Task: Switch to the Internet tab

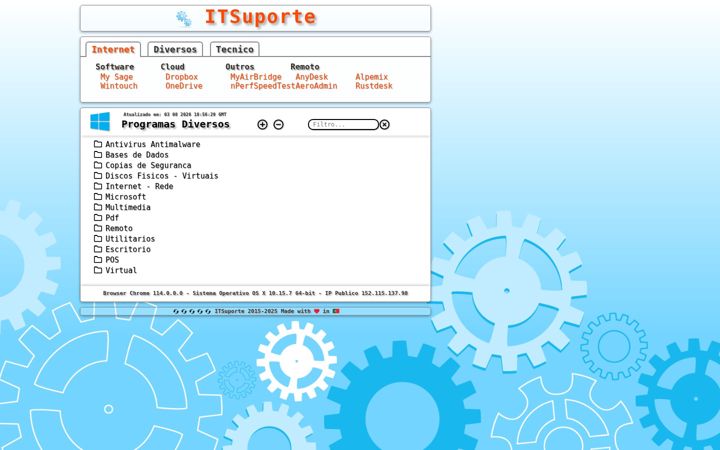Action: tap(113, 49)
